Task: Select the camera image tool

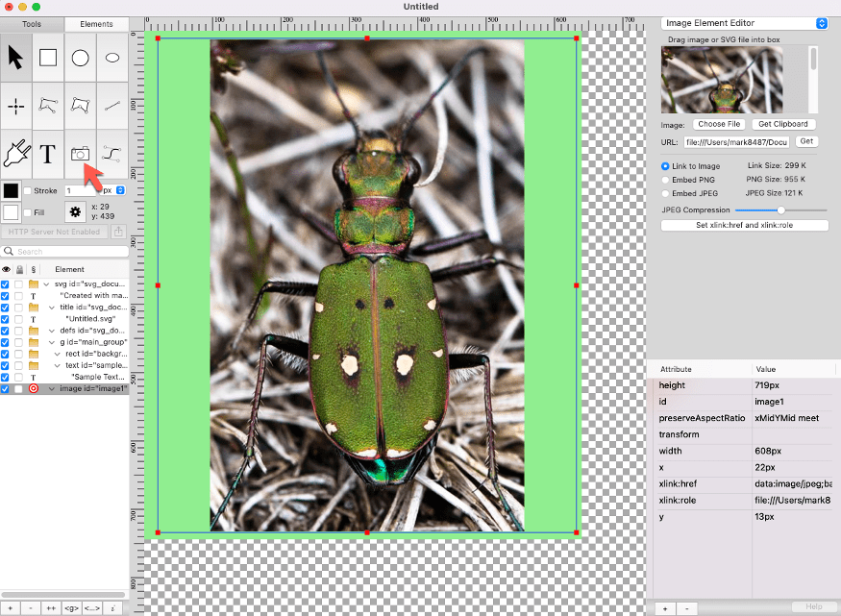Action: [81, 154]
